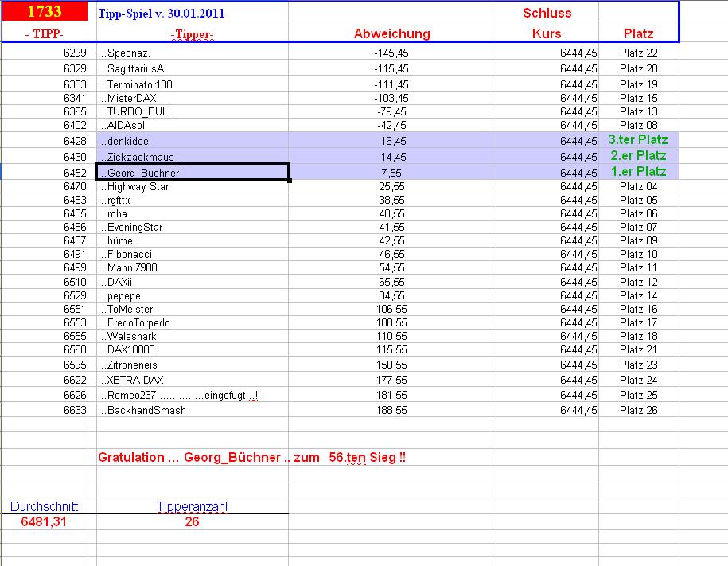728x566 pixels.
Task: Click the pepepe cell
Action: click(193, 295)
